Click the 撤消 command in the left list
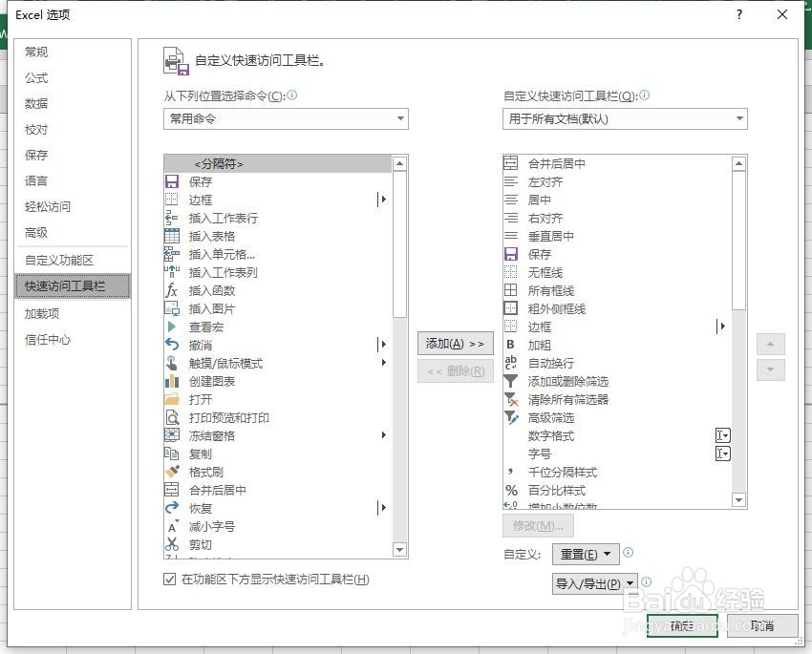 [x=200, y=346]
